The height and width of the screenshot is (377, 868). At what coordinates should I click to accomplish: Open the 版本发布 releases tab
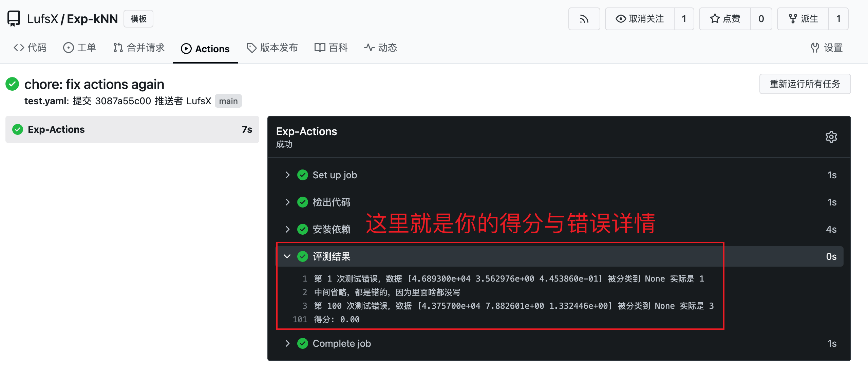point(272,48)
